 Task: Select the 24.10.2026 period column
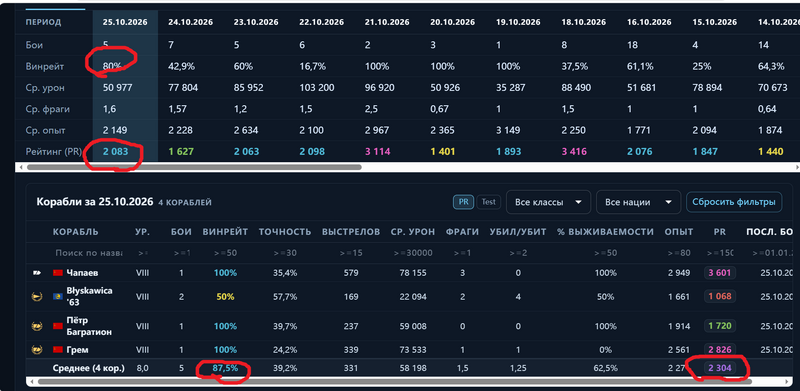(191, 22)
